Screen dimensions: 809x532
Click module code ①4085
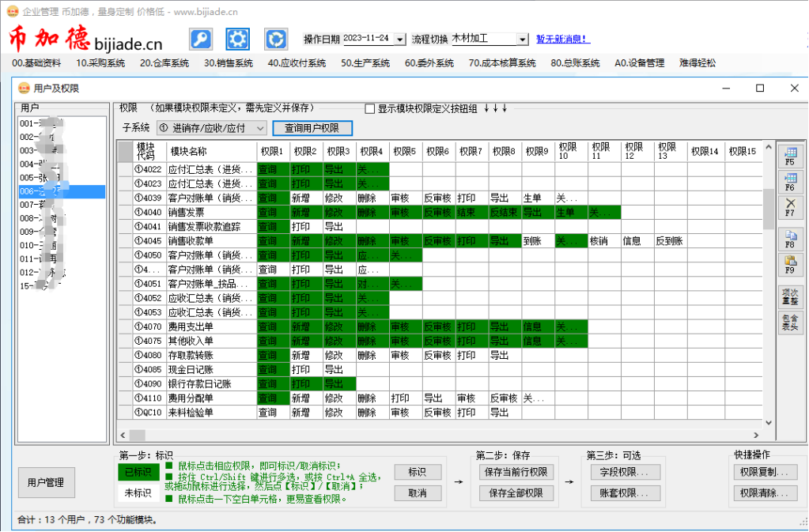pos(148,370)
